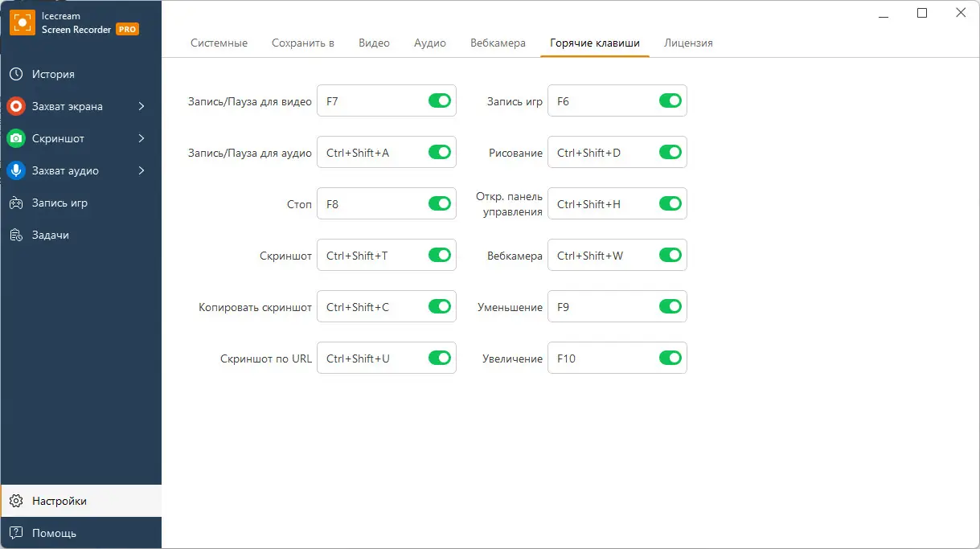Toggle off the Стоп F8 hotkey
The image size is (980, 549).
[x=440, y=203]
